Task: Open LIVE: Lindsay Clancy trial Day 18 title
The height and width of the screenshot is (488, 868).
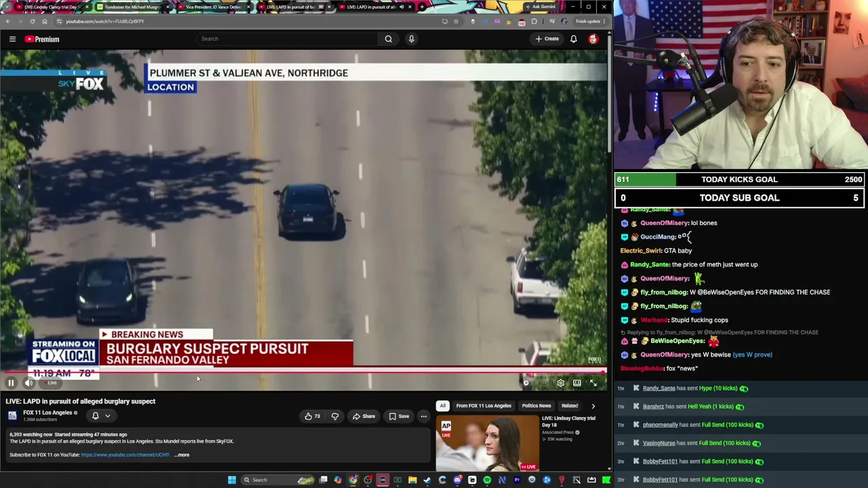Action: 568,422
